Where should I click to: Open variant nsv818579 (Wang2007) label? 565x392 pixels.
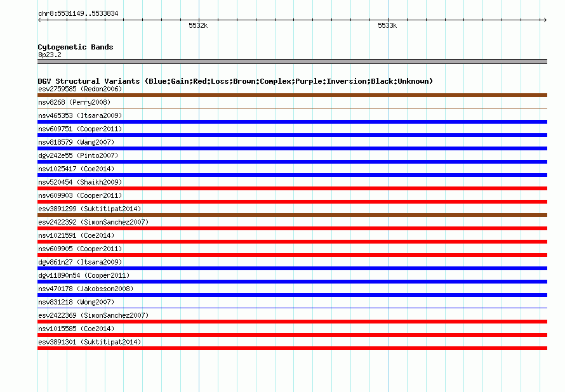[x=76, y=142]
